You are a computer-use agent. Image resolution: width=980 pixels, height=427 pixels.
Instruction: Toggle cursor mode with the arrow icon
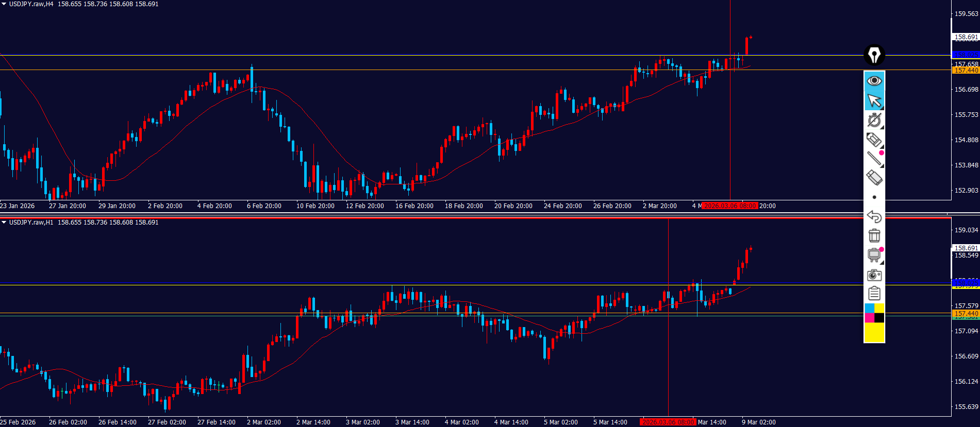tap(874, 100)
